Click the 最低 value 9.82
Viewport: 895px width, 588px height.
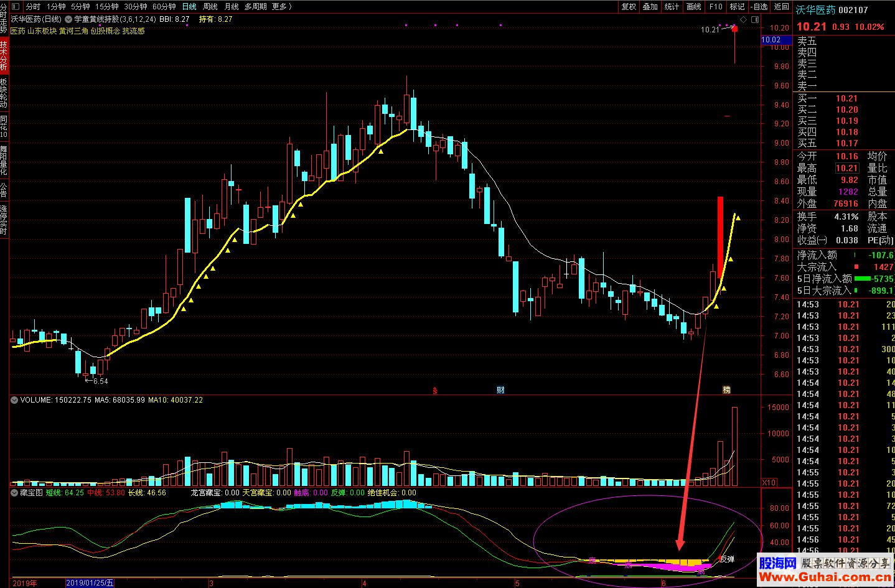click(850, 180)
